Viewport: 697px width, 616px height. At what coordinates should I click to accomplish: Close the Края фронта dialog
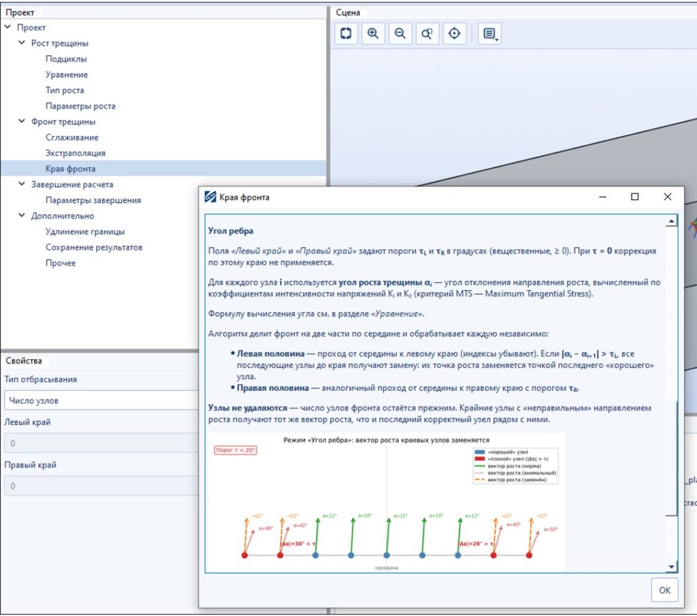(x=667, y=197)
